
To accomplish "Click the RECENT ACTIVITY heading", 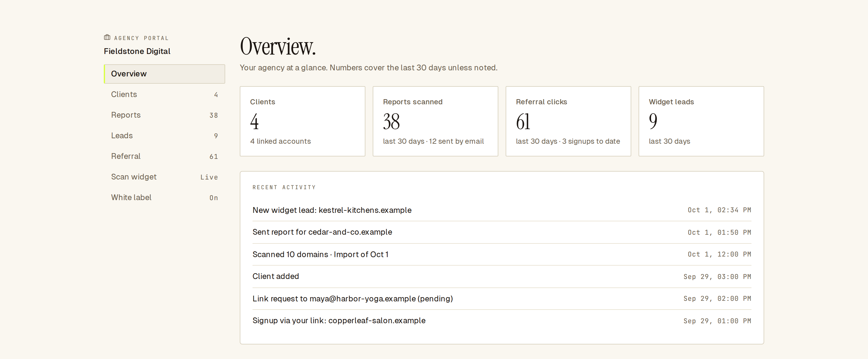I will (x=284, y=187).
